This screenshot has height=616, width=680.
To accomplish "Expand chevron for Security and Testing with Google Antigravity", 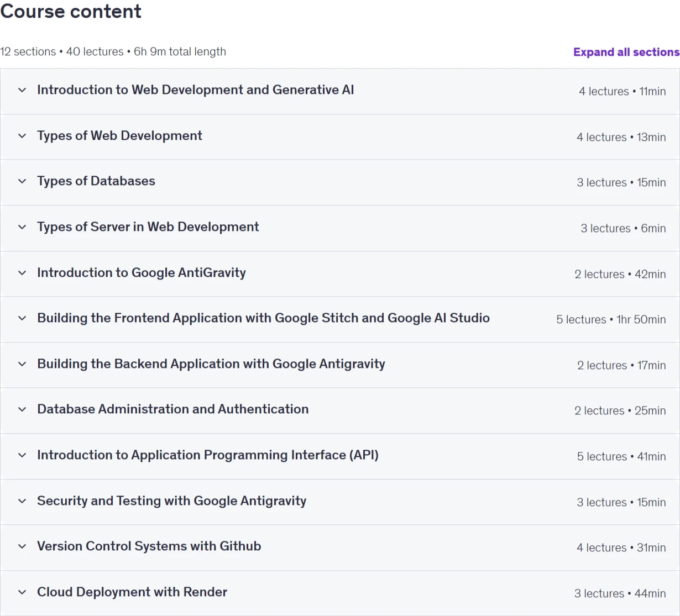I will 22,501.
